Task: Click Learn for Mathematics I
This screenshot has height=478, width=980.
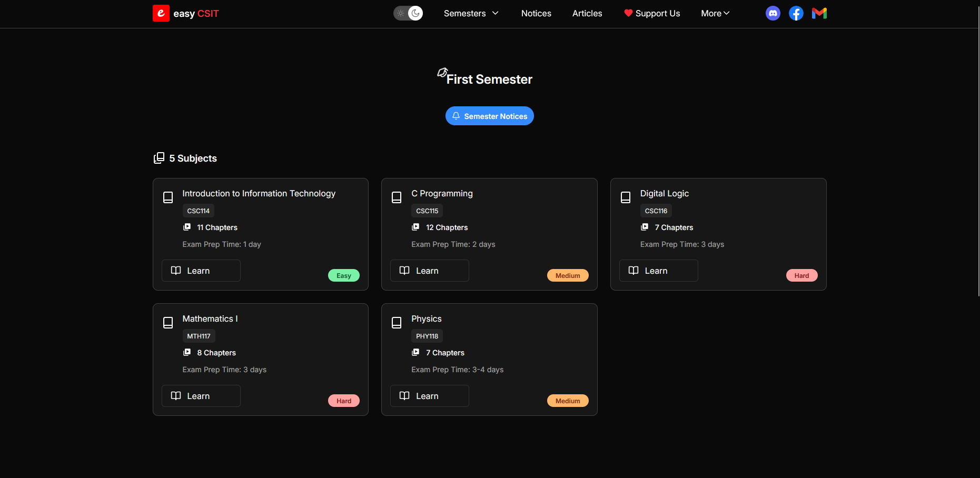Action: 201,396
